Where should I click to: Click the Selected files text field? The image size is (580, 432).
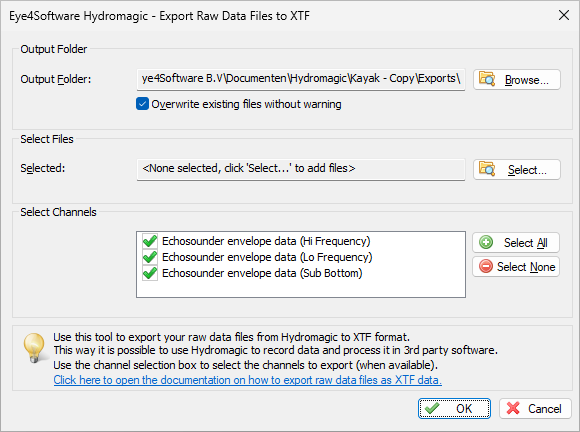pyautogui.click(x=301, y=169)
